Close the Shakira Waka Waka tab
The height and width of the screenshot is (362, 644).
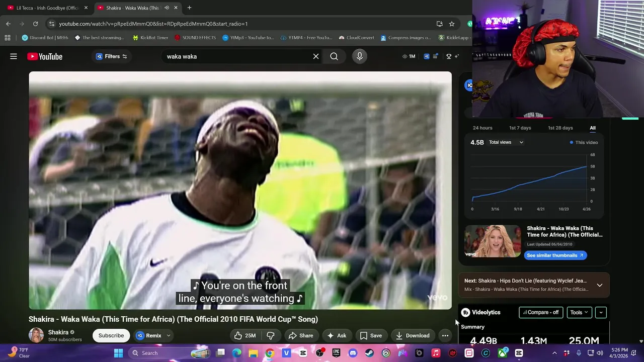tap(176, 8)
